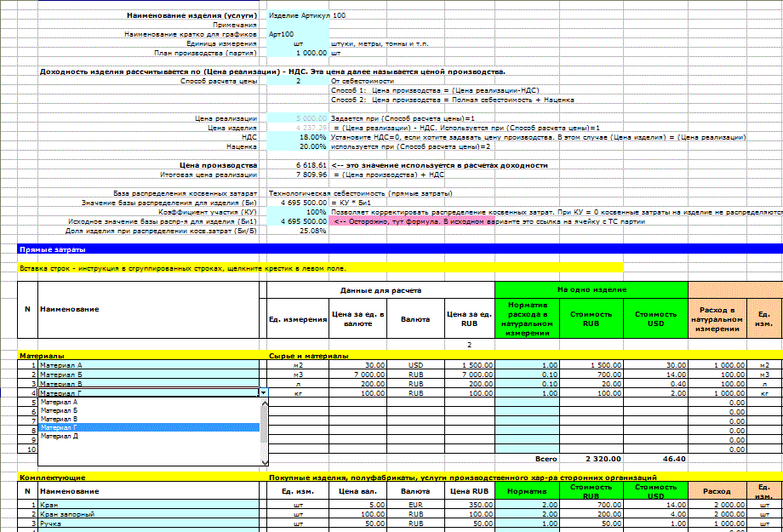Image resolution: width=783 pixels, height=532 pixels.
Task: Click the 'Комплектующие' yellow section label
Action: click(x=53, y=478)
